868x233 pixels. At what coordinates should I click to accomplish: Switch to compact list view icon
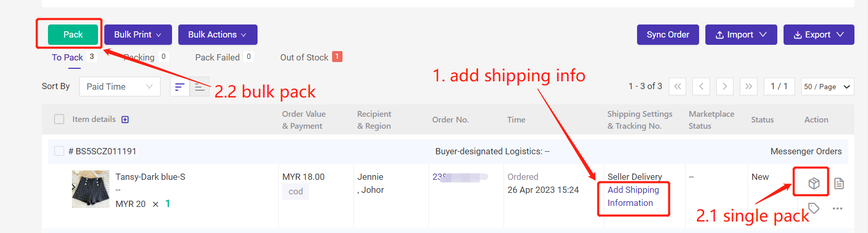(200, 87)
